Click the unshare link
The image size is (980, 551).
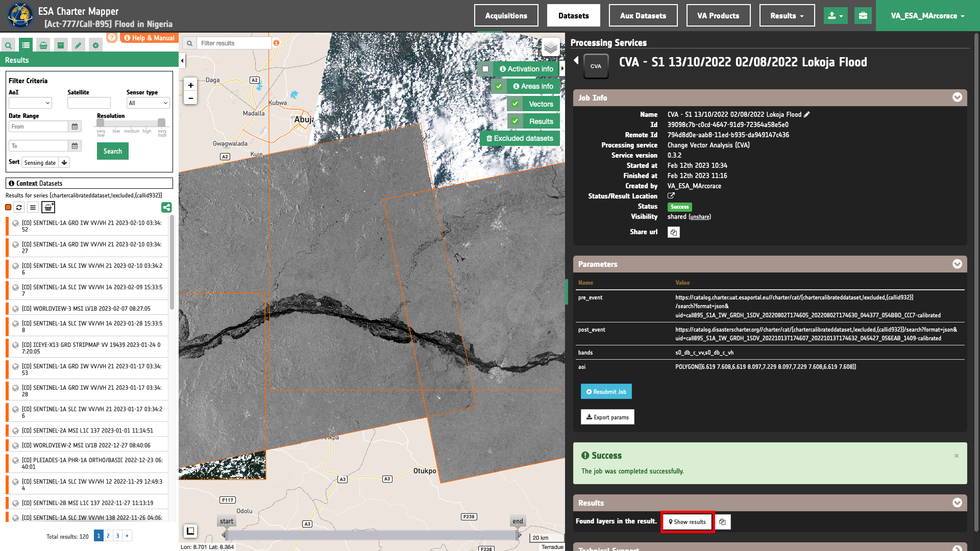click(x=699, y=217)
